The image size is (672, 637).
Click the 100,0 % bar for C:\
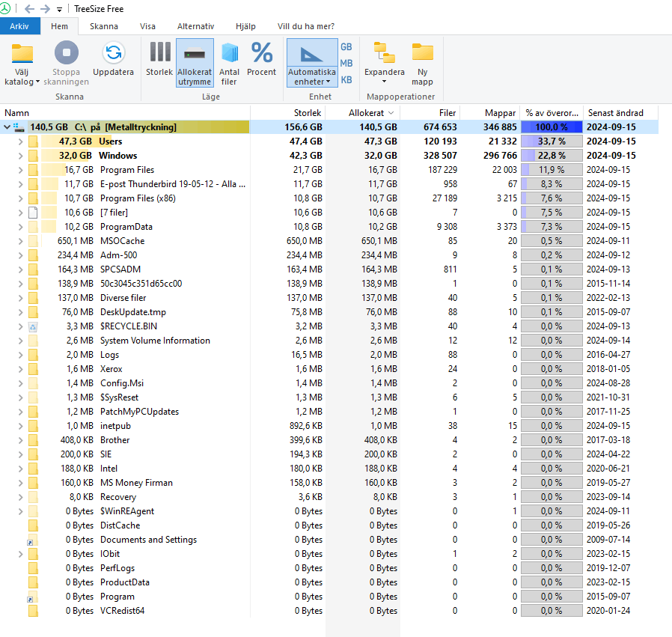click(x=552, y=127)
